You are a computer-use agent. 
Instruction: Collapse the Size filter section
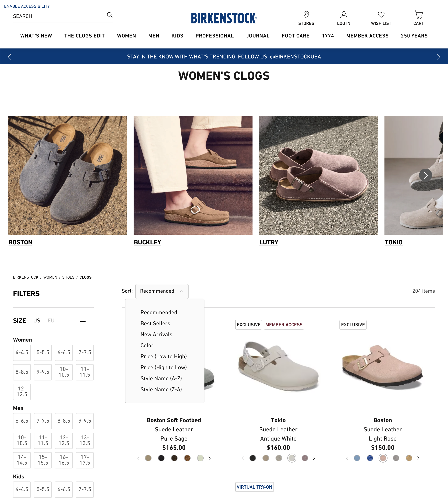click(83, 321)
